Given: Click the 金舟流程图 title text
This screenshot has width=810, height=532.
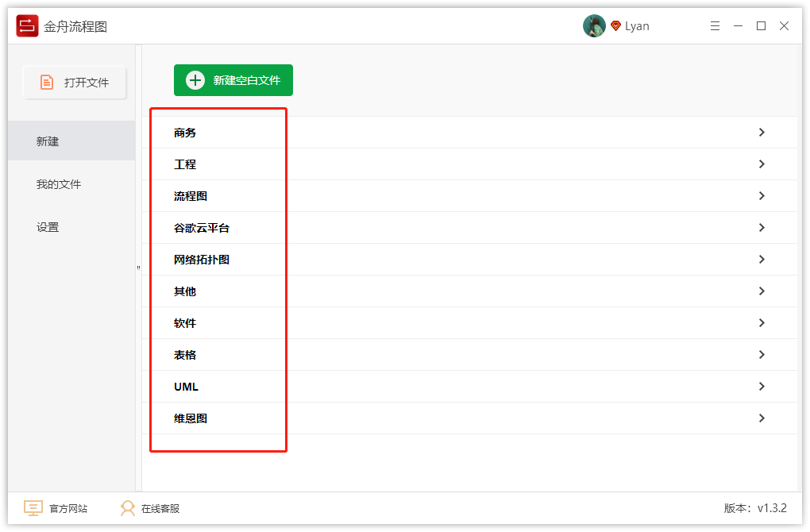Looking at the screenshot, I should [75, 26].
